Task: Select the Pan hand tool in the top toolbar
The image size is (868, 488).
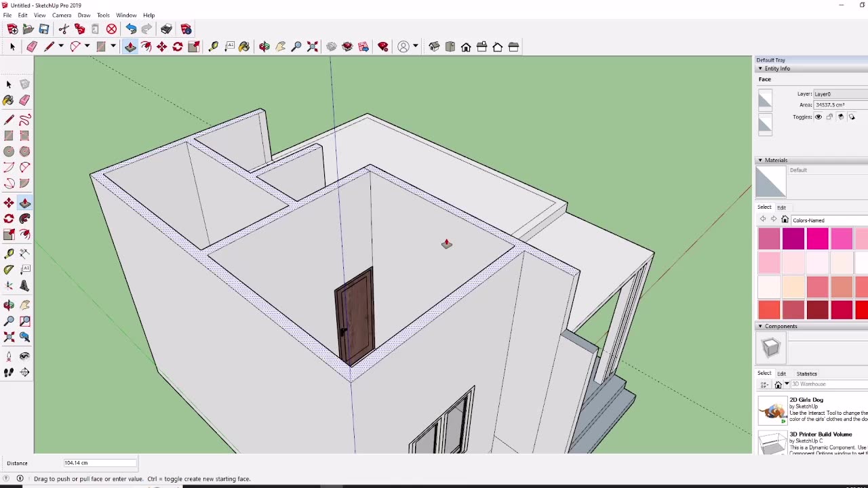Action: pyautogui.click(x=280, y=47)
